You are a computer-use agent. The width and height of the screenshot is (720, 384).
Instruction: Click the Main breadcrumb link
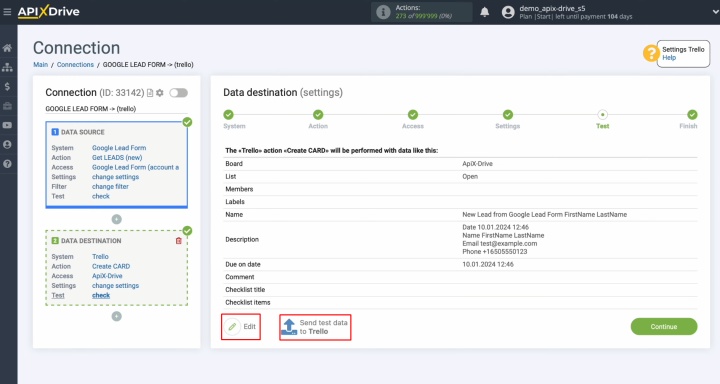[x=40, y=65]
